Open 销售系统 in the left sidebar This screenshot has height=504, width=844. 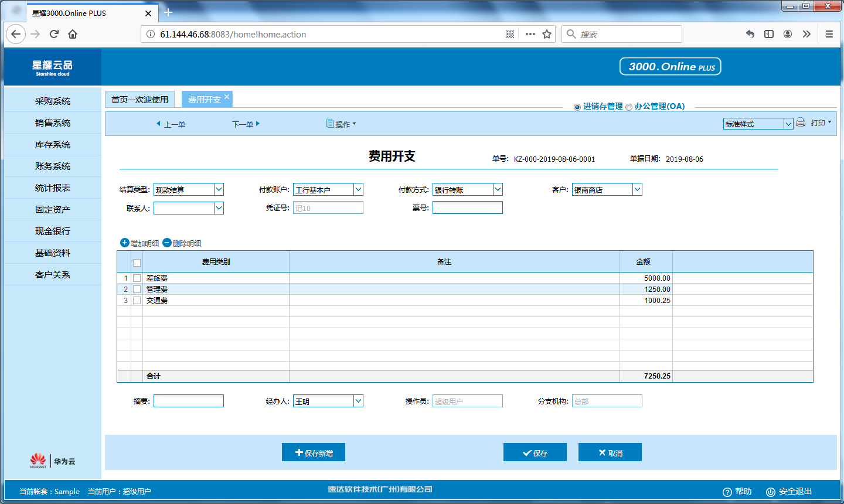52,122
